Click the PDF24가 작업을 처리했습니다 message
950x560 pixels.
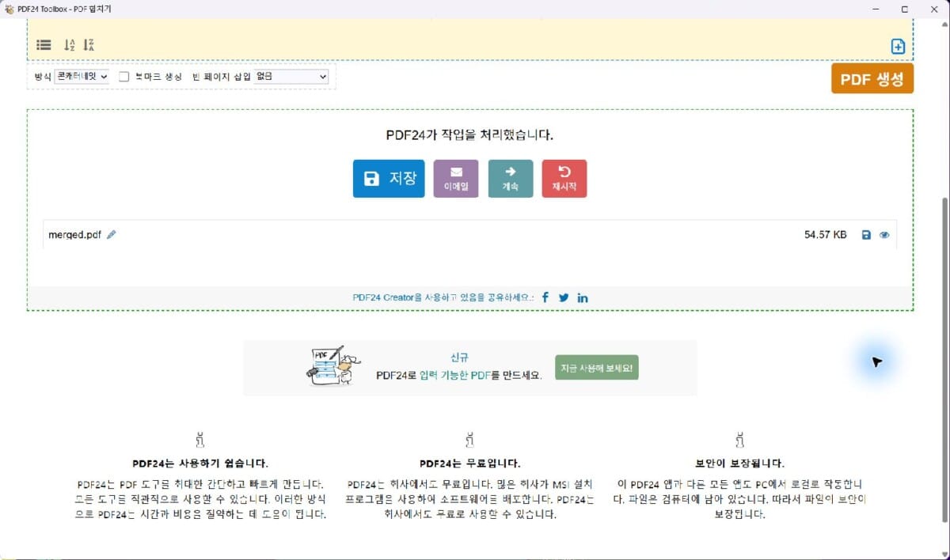[469, 134]
